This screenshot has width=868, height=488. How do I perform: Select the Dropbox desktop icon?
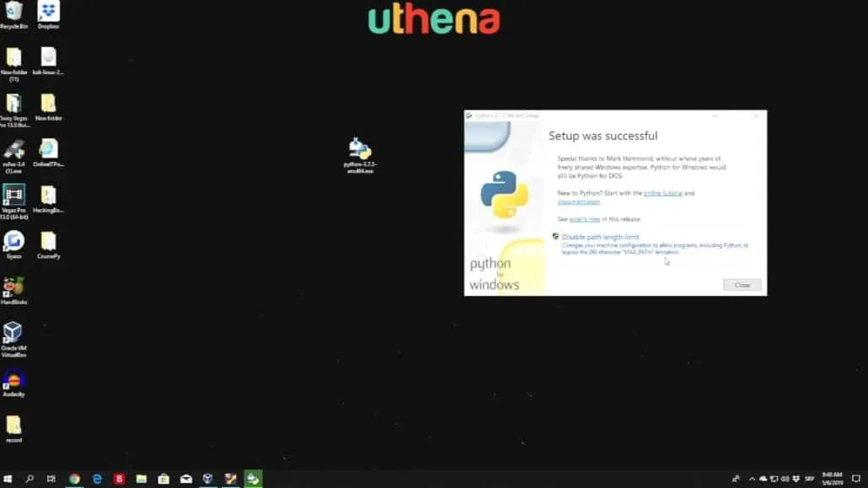[x=48, y=15]
